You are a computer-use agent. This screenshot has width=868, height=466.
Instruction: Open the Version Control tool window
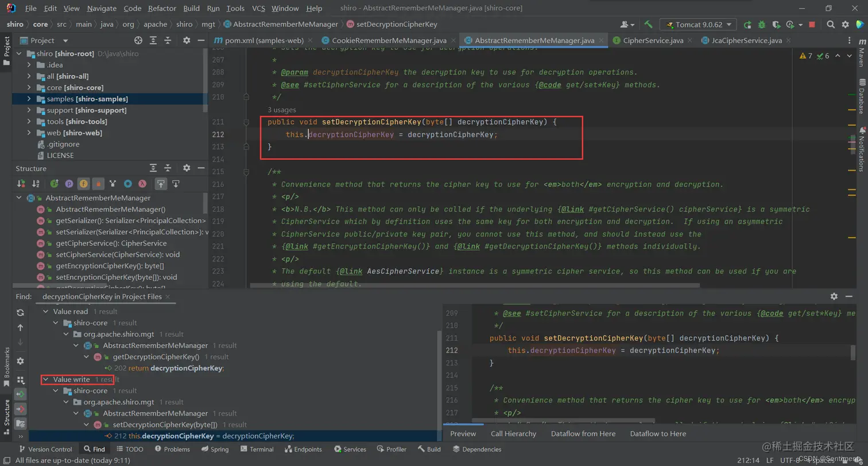[45, 449]
